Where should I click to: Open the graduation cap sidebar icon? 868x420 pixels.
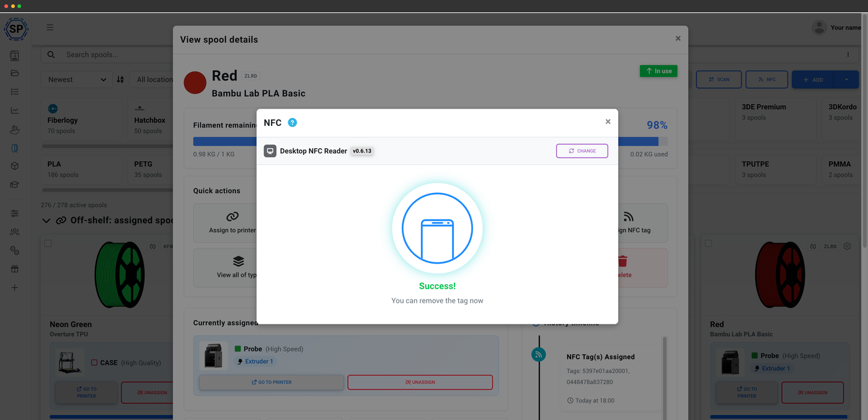(x=14, y=185)
